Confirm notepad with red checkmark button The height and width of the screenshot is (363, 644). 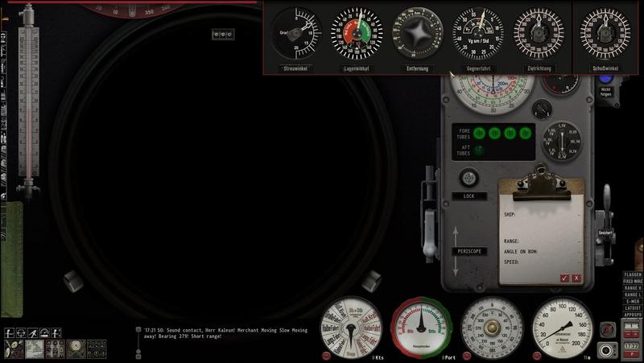tap(564, 278)
